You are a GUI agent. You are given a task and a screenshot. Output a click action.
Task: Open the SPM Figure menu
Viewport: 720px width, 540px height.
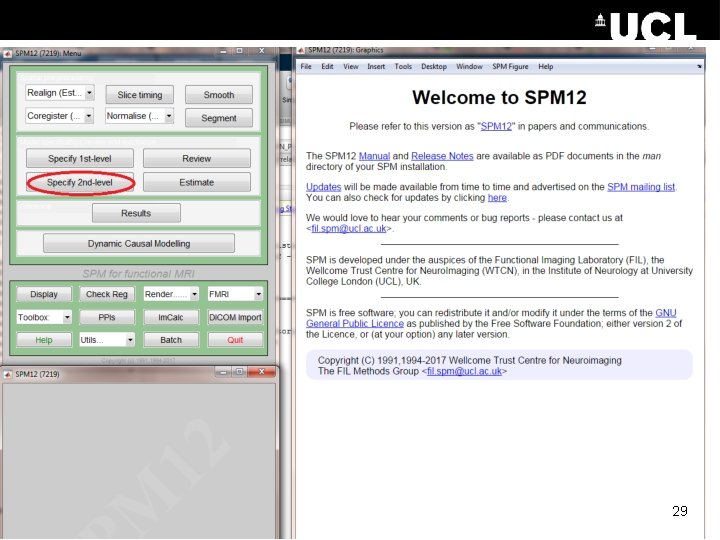510,67
